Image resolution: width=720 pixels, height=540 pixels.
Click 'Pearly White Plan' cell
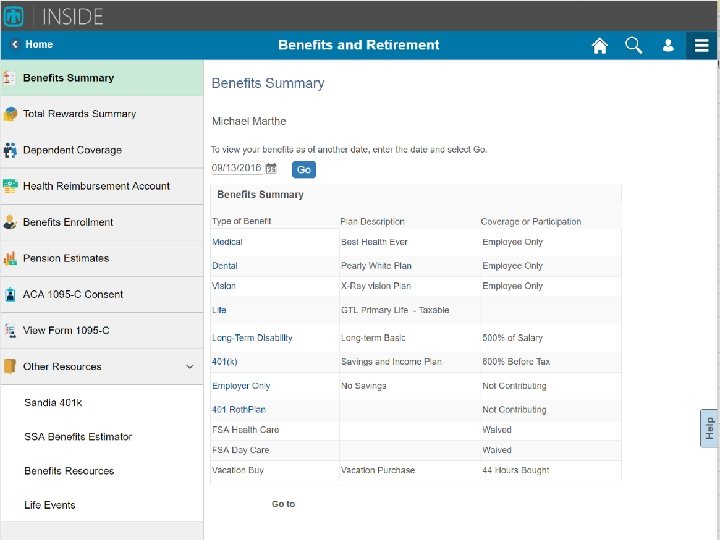[x=376, y=266]
